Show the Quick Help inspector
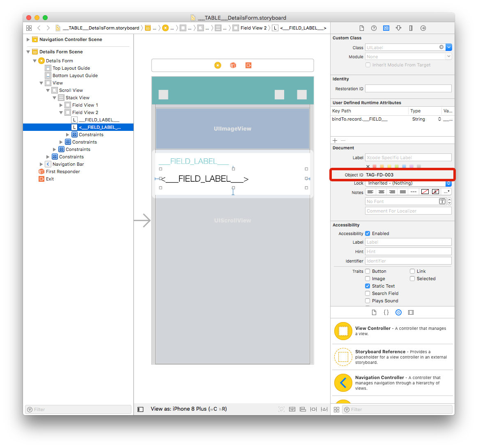This screenshot has width=478, height=448. 374,28
